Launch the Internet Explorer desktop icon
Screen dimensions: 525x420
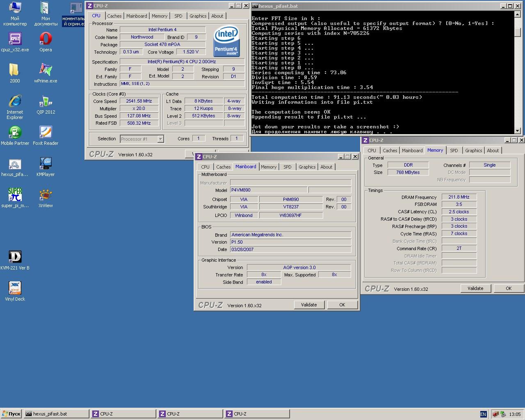15,107
